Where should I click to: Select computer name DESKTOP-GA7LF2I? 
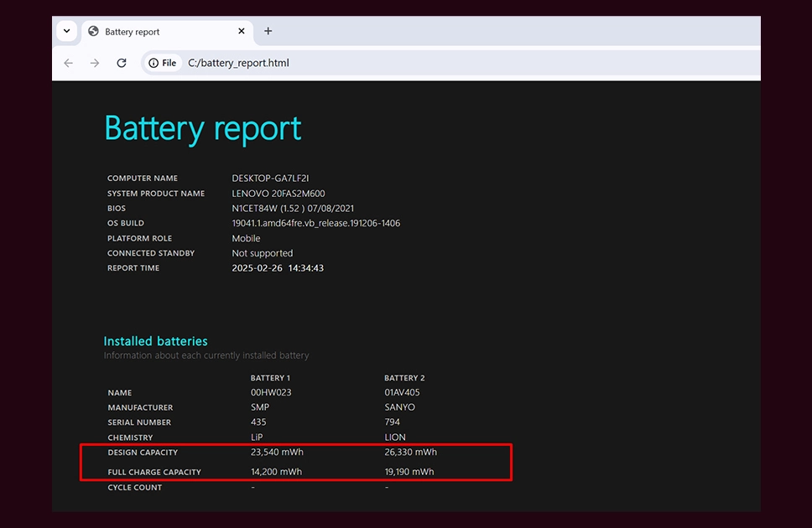[270, 178]
